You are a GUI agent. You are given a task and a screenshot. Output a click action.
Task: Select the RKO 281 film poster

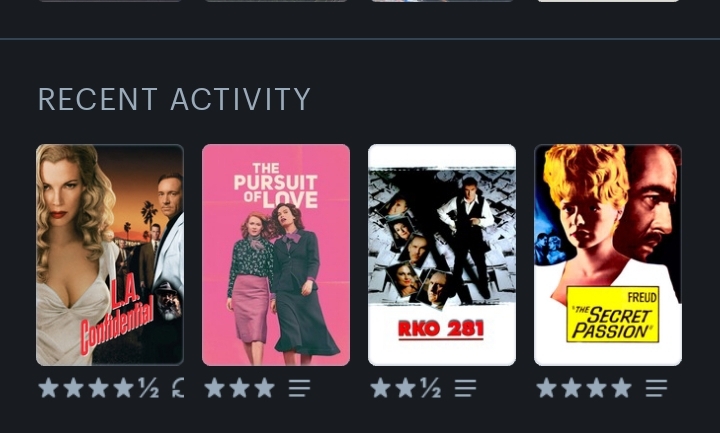point(442,255)
